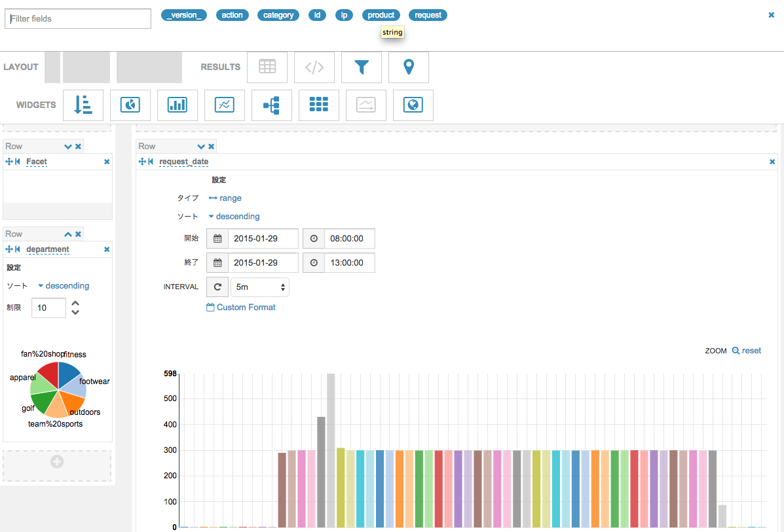This screenshot has height=532, width=784.
Task: Add the pie chart widget
Action: (130, 105)
